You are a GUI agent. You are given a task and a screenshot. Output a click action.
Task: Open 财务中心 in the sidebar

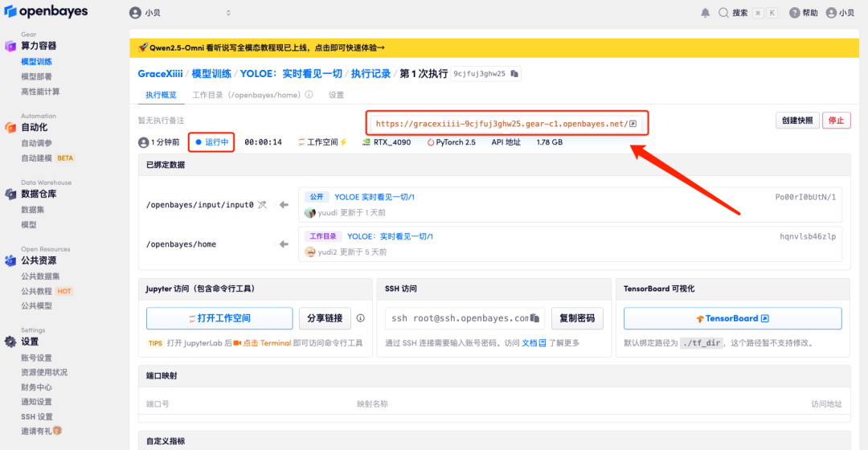click(36, 387)
